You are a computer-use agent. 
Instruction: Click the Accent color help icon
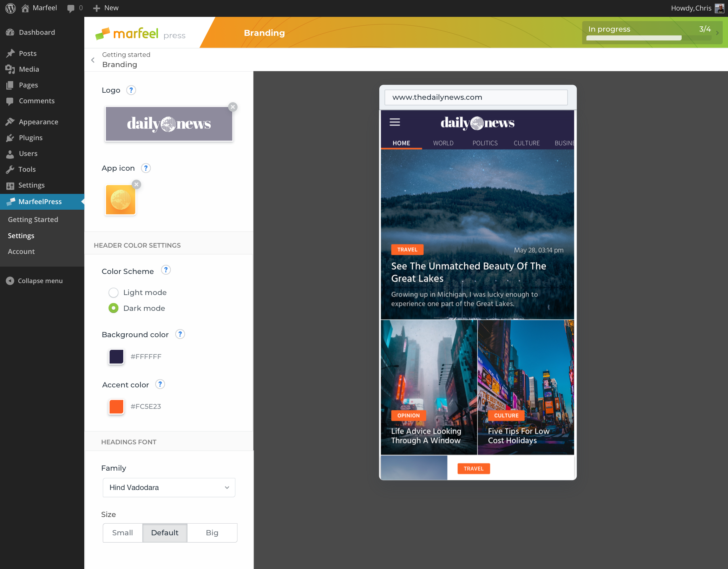[160, 384]
